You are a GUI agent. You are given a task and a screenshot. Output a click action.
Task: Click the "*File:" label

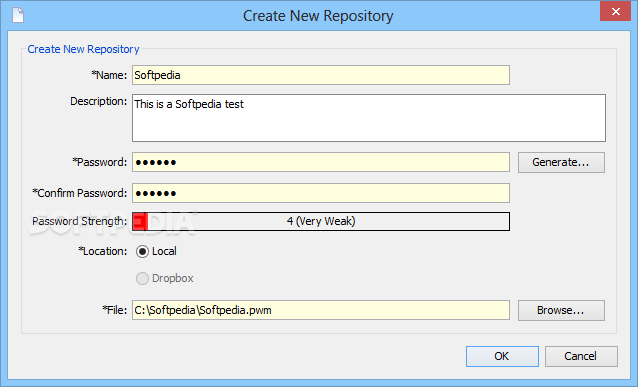[x=115, y=310]
